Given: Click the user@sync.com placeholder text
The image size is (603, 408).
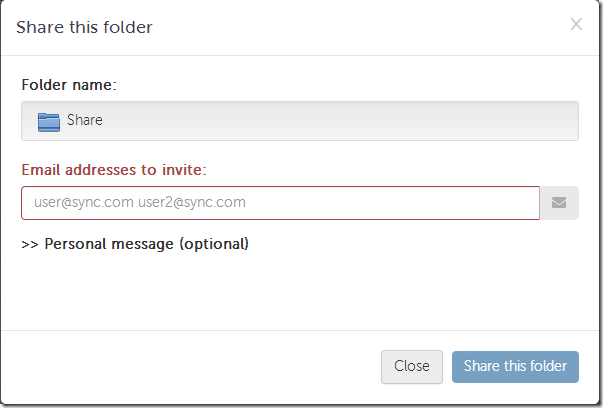Looking at the screenshot, I should coord(84,203).
